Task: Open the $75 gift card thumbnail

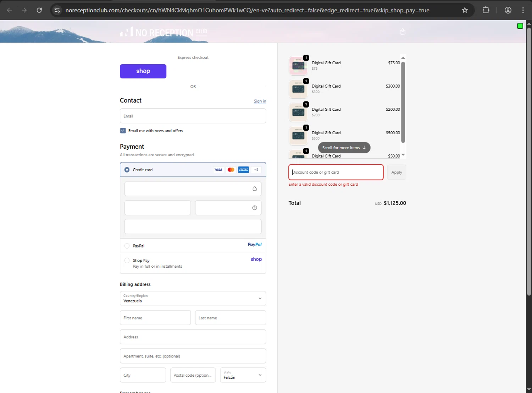Action: [298, 66]
